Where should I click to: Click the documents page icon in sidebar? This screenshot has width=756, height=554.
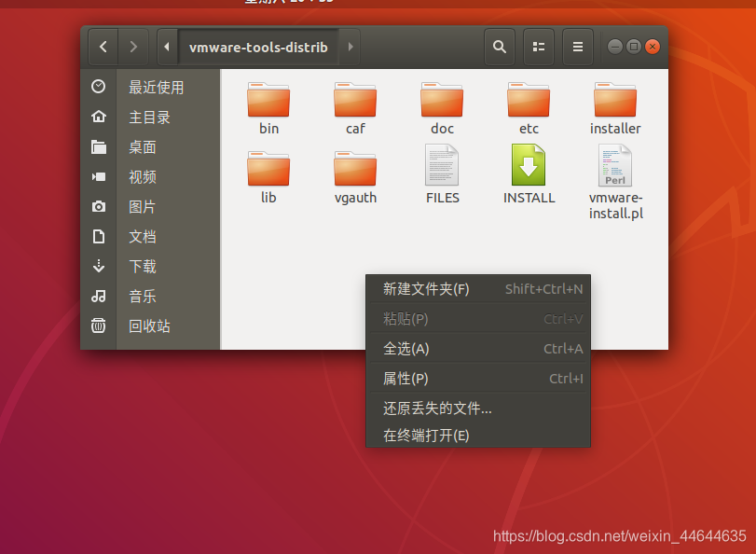tap(99, 237)
